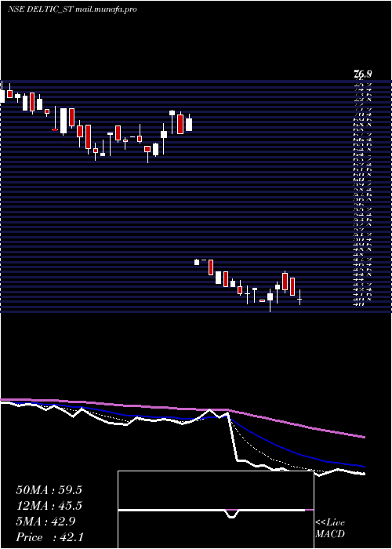Click the 'Price : 42.1' value label

[x=49, y=537]
